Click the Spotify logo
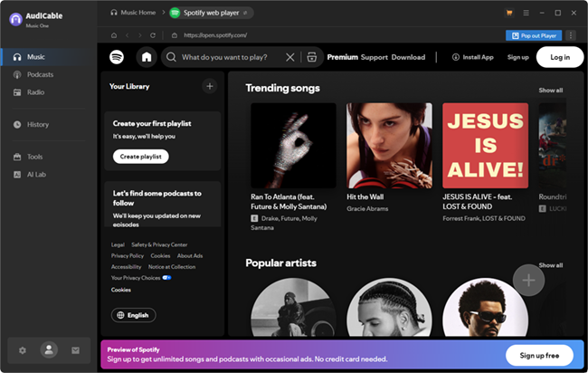This screenshot has width=588, height=373. [x=117, y=57]
